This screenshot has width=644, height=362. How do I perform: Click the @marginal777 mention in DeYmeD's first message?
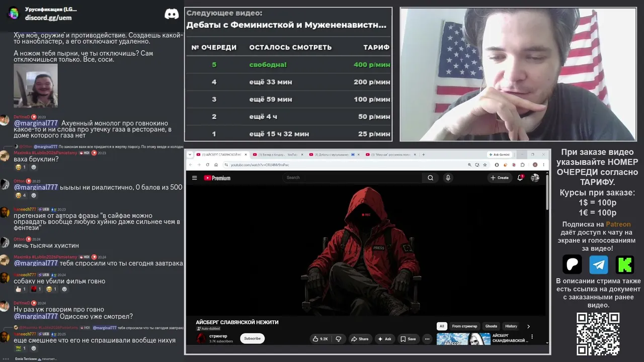point(36,123)
